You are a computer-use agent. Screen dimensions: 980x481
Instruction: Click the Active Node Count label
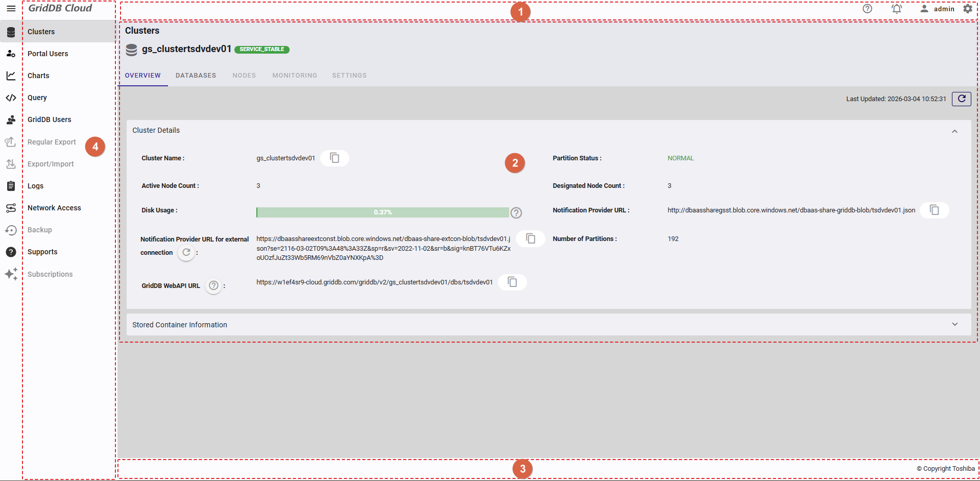tap(171, 186)
